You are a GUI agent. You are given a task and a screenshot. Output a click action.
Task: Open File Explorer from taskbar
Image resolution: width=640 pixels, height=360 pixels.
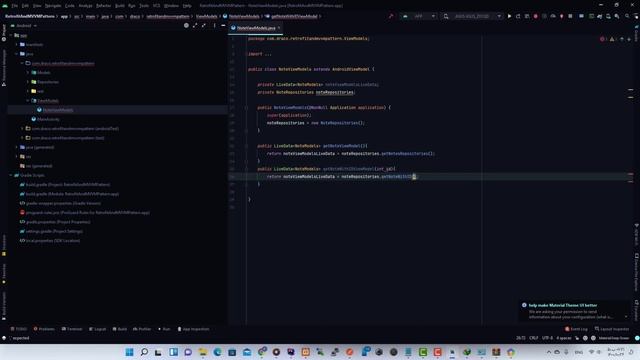click(202, 352)
